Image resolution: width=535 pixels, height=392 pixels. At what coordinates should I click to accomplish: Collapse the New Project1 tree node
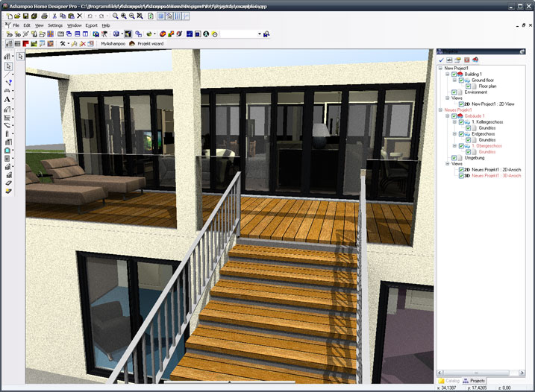pos(440,69)
